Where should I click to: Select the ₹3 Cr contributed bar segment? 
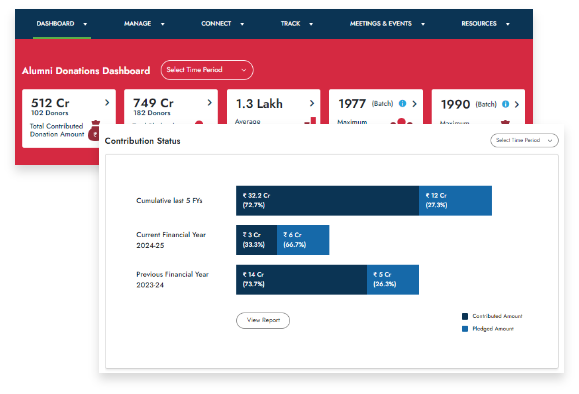click(257, 240)
